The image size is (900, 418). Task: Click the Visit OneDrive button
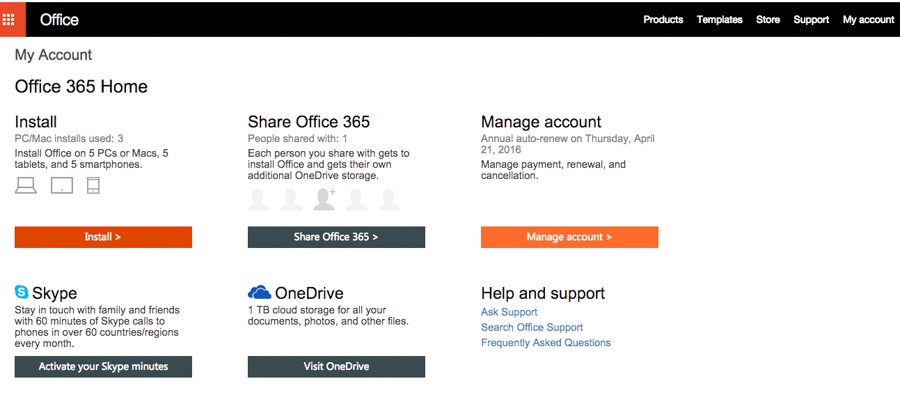(336, 366)
